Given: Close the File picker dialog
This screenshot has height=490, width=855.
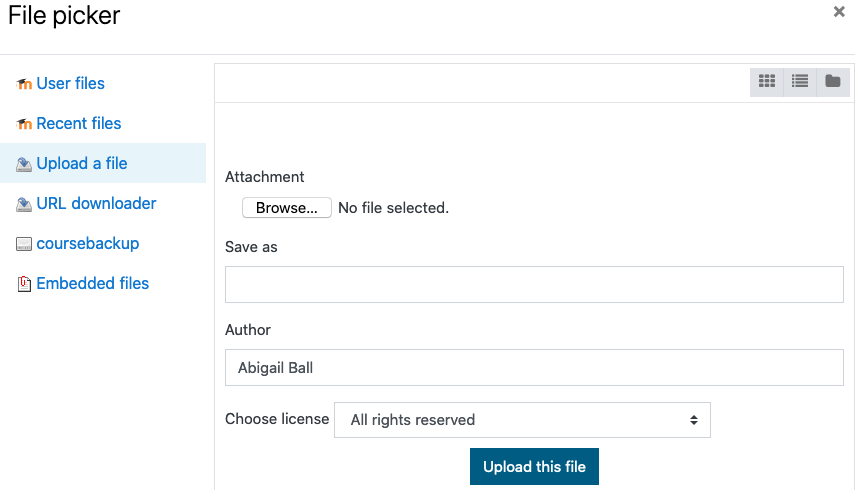Looking at the screenshot, I should [839, 12].
